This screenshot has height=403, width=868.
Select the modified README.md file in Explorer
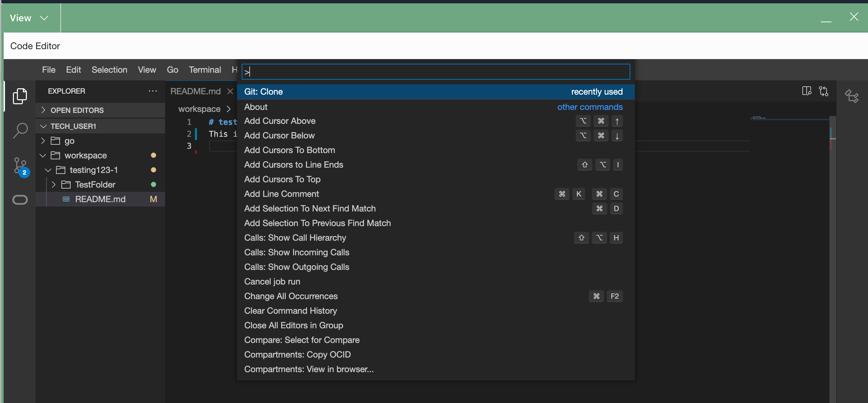coord(100,199)
